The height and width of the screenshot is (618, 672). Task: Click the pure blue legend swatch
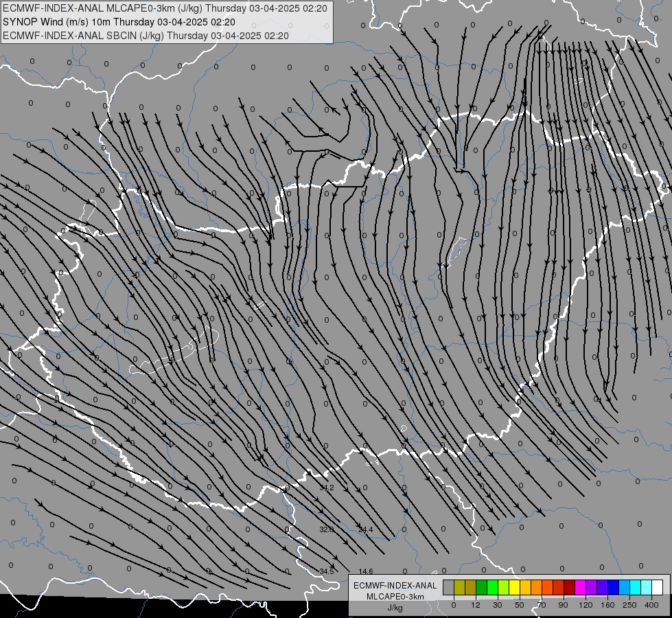(x=614, y=587)
